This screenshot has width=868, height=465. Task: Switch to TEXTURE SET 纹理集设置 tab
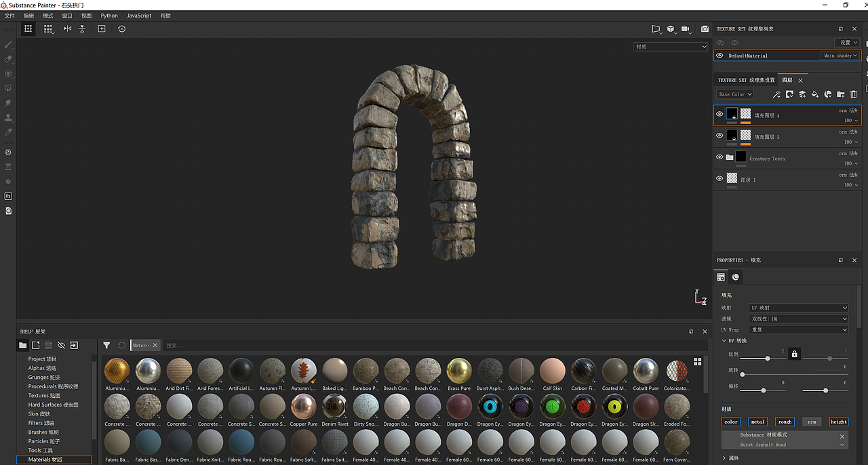coord(746,80)
